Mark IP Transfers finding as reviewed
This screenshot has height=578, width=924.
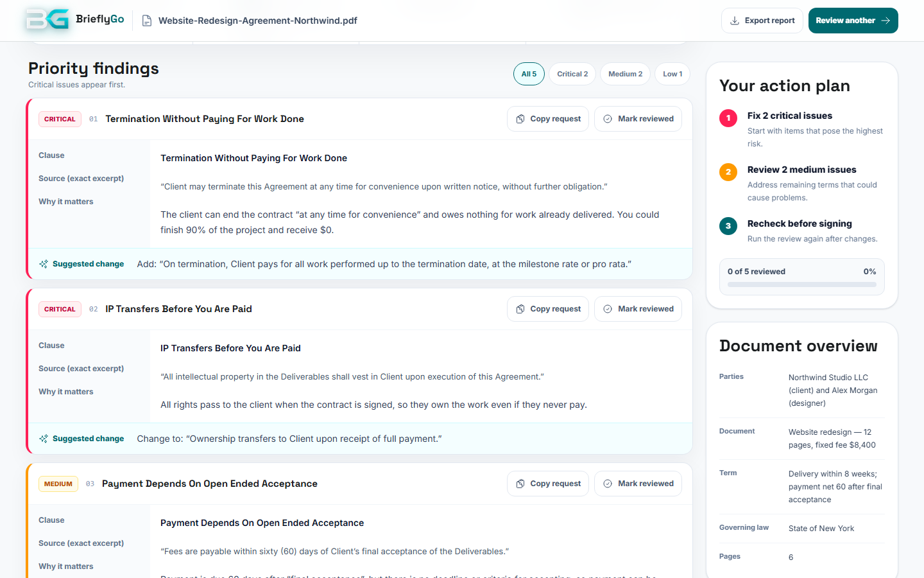(638, 309)
